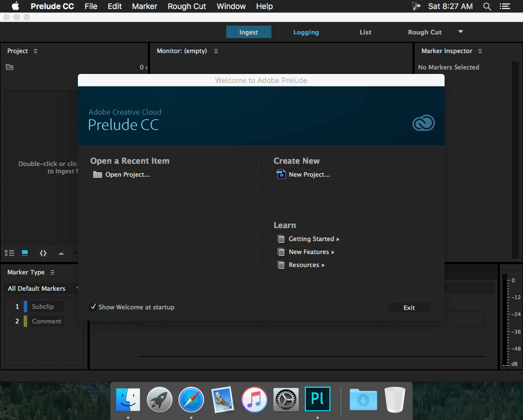Click the Ingest button

[248, 32]
